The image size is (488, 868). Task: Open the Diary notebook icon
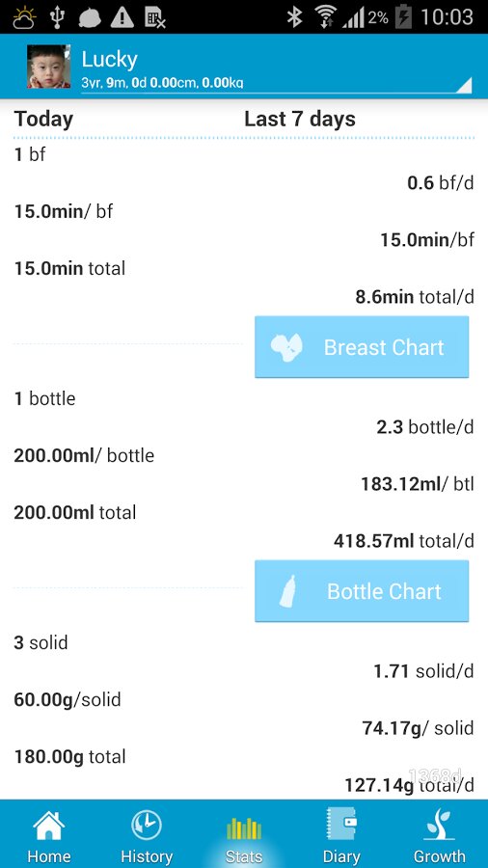341,825
